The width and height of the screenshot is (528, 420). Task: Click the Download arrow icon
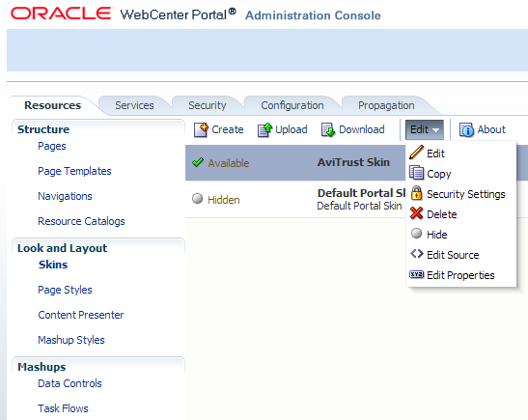[328, 129]
